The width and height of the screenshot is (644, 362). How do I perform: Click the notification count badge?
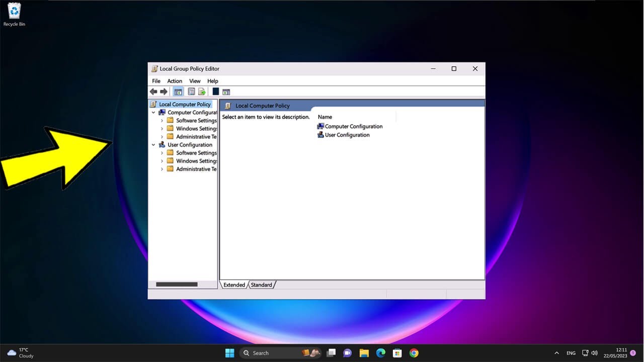pyautogui.click(x=633, y=353)
